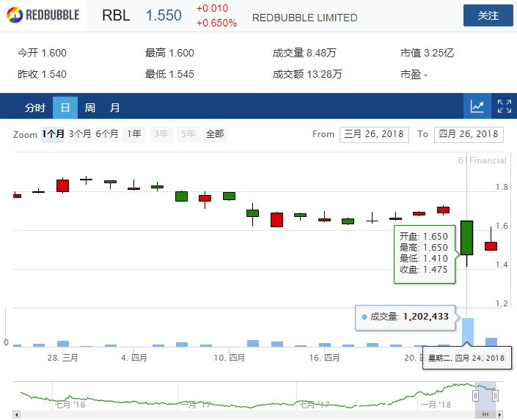Click the 最低 1.545 value
This screenshot has width=517, height=420.
click(169, 74)
